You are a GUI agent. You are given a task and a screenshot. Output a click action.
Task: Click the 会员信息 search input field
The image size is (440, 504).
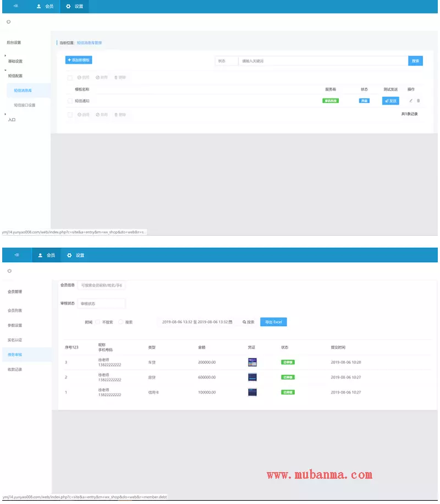coord(102,285)
